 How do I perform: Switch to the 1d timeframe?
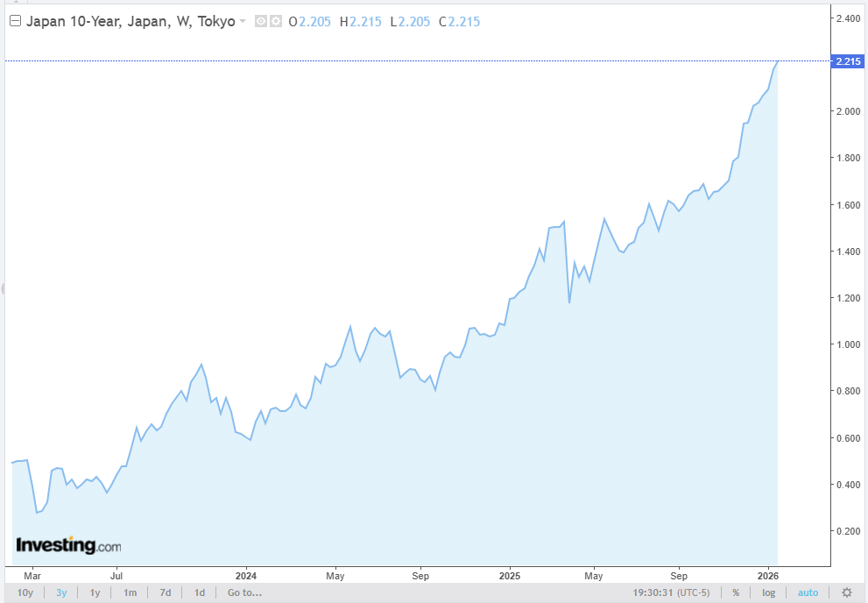pyautogui.click(x=198, y=592)
